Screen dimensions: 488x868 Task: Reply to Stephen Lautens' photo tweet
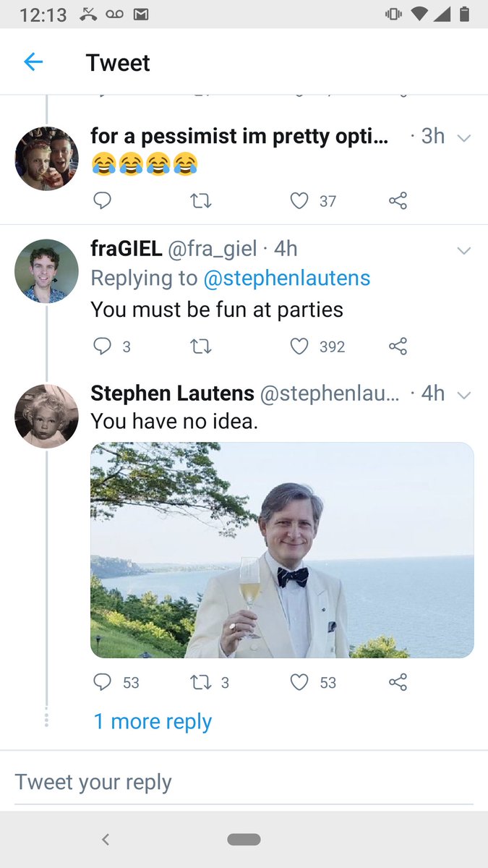(x=103, y=682)
